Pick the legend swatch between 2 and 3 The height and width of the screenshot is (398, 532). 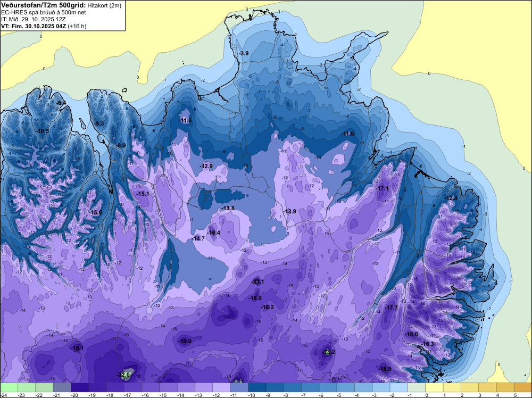tap(470, 387)
